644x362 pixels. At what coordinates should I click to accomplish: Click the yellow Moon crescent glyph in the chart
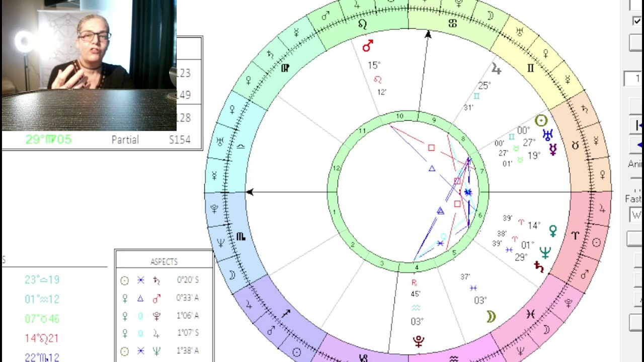point(491,316)
